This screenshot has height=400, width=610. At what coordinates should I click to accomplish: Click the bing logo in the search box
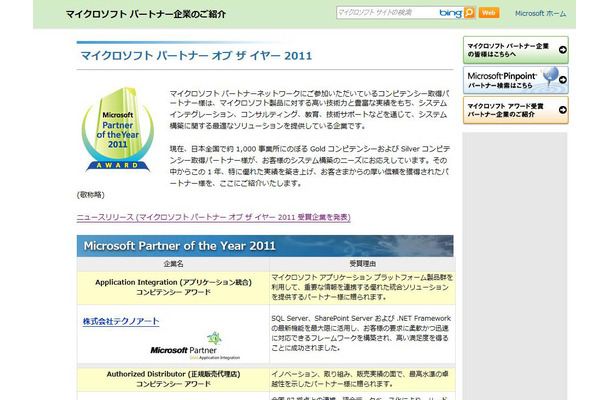[x=450, y=13]
